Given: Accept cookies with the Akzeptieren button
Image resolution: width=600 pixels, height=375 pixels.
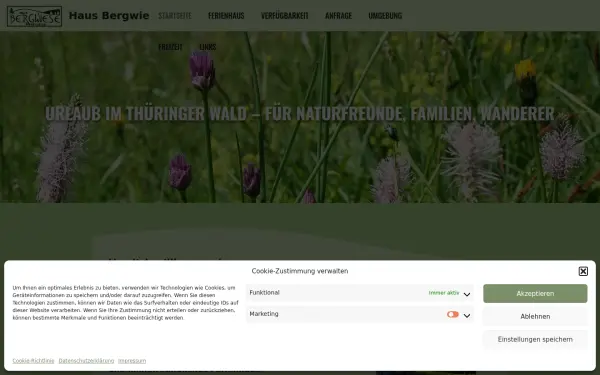Looking at the screenshot, I should click(535, 293).
